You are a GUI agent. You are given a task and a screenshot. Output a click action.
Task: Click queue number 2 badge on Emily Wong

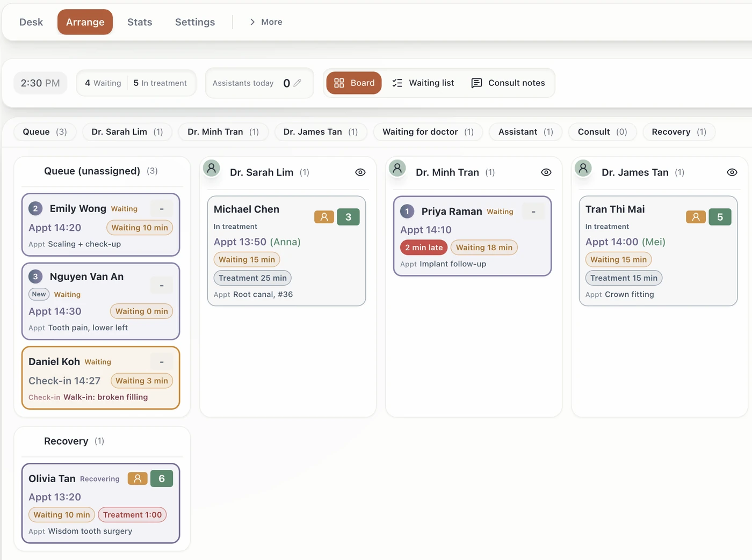click(x=35, y=209)
